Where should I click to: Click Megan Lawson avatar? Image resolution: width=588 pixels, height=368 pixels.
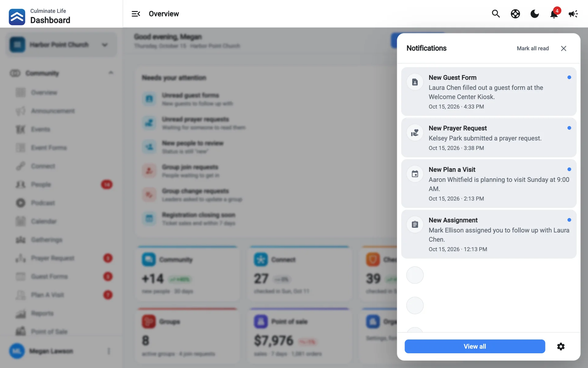coord(17,351)
